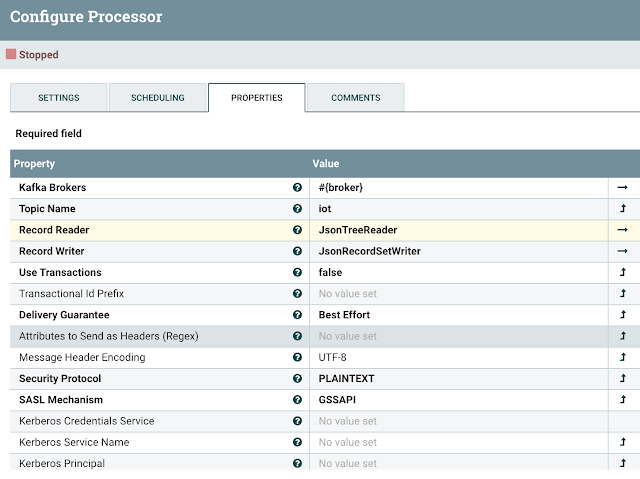
Task: Open the Comments tab
Action: pyautogui.click(x=356, y=98)
